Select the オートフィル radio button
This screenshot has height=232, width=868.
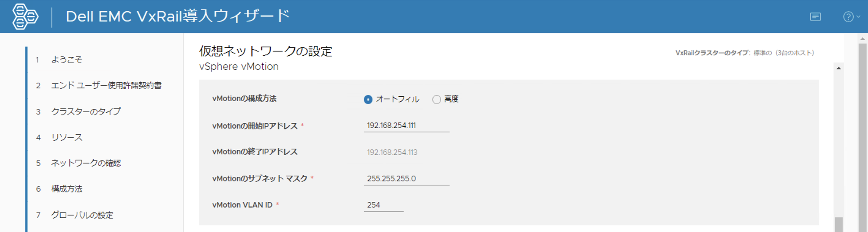coord(368,99)
